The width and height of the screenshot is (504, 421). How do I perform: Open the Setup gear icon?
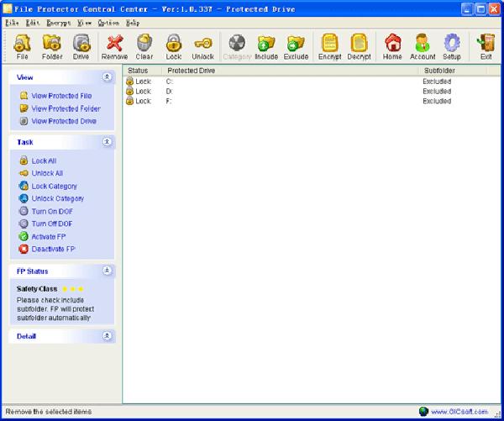pos(452,46)
